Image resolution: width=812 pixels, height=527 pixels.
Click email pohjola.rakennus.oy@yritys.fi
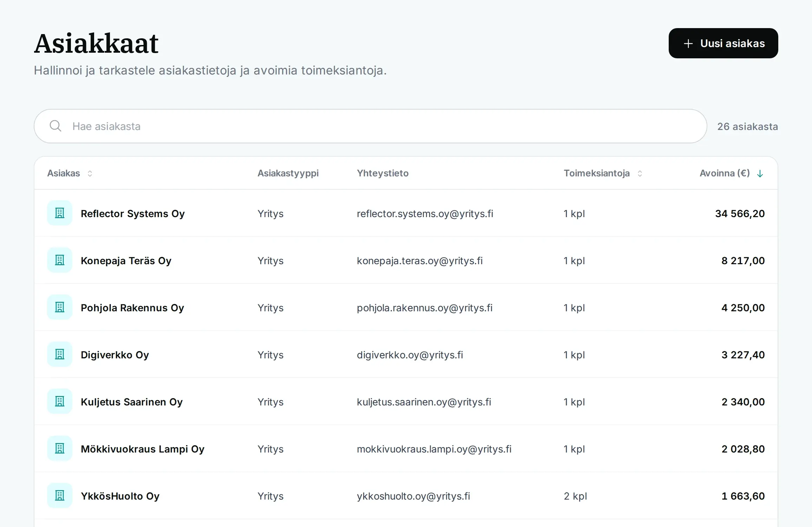(425, 308)
